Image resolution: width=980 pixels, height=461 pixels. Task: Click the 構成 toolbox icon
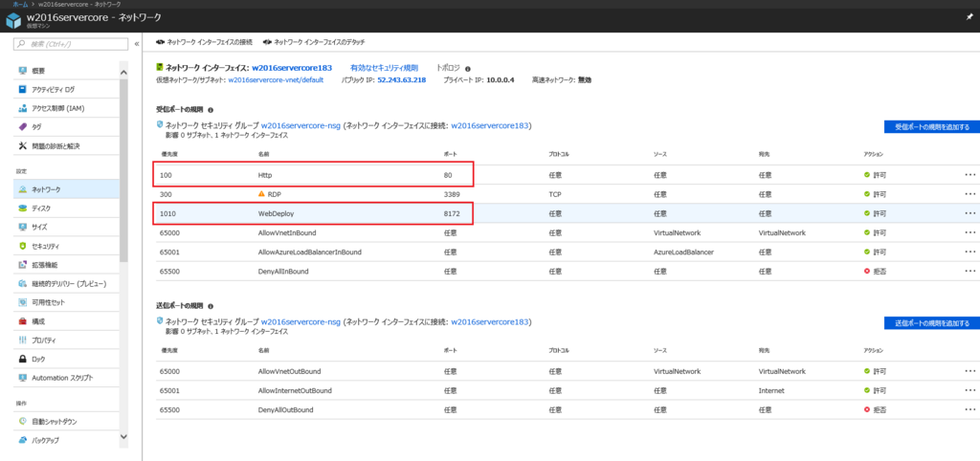click(23, 321)
